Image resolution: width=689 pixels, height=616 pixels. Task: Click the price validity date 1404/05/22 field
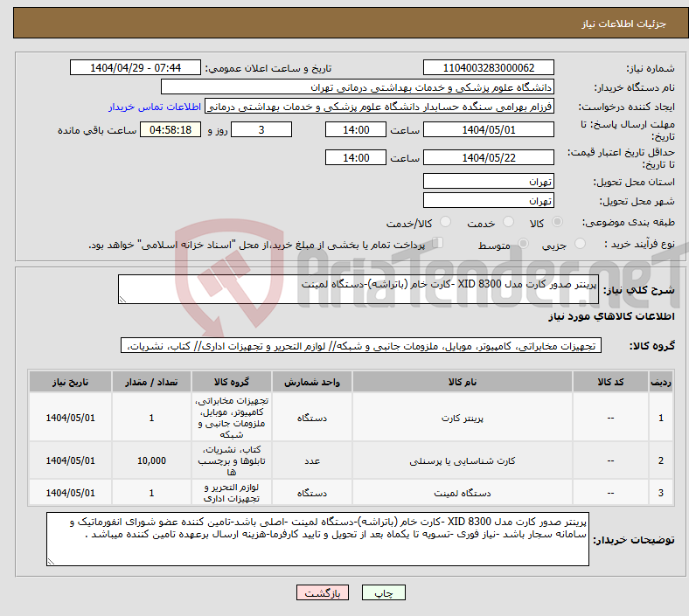tap(488, 157)
